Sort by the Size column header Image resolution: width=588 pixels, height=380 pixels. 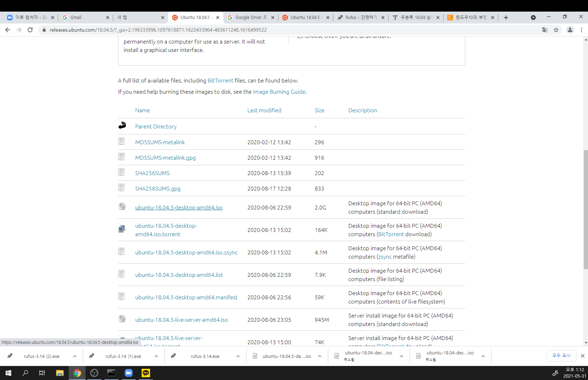click(x=319, y=110)
